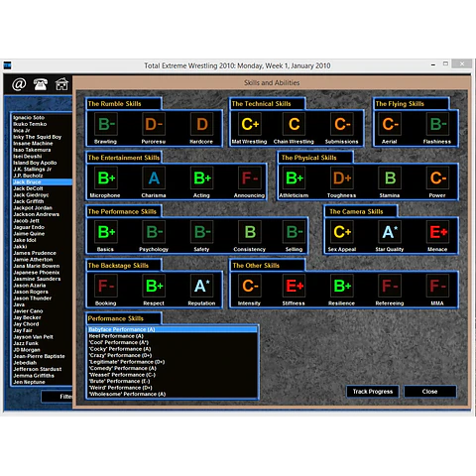Select James Prudence in the roster list
The height and width of the screenshot is (476, 476).
coord(42,253)
